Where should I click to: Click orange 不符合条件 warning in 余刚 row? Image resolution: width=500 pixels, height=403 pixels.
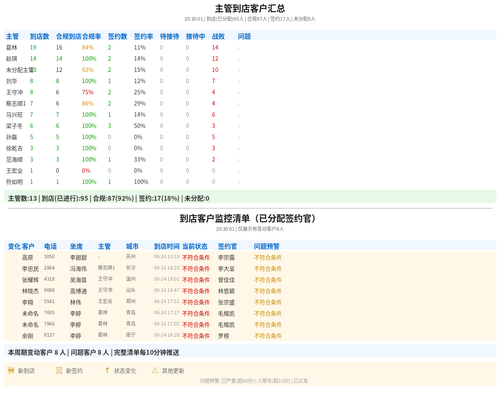(268, 336)
